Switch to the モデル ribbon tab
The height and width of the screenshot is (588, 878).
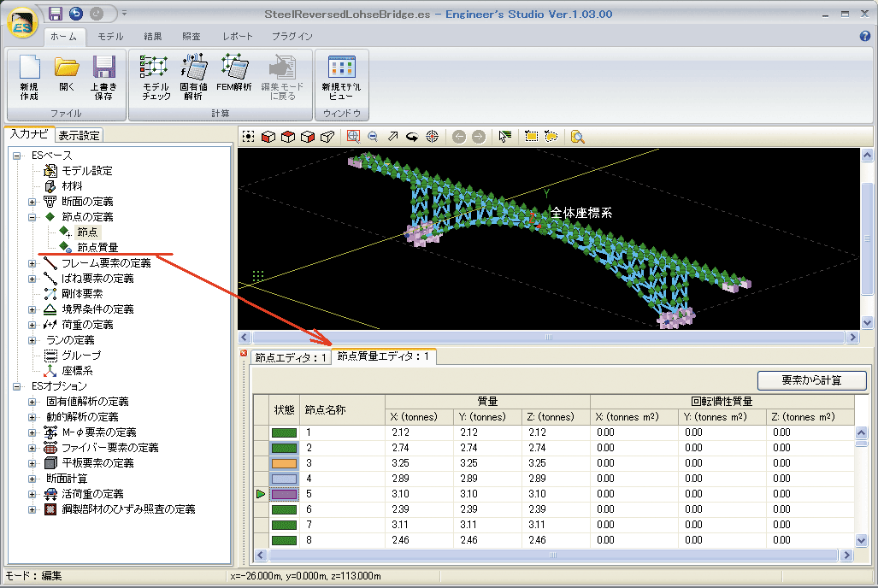tap(110, 37)
